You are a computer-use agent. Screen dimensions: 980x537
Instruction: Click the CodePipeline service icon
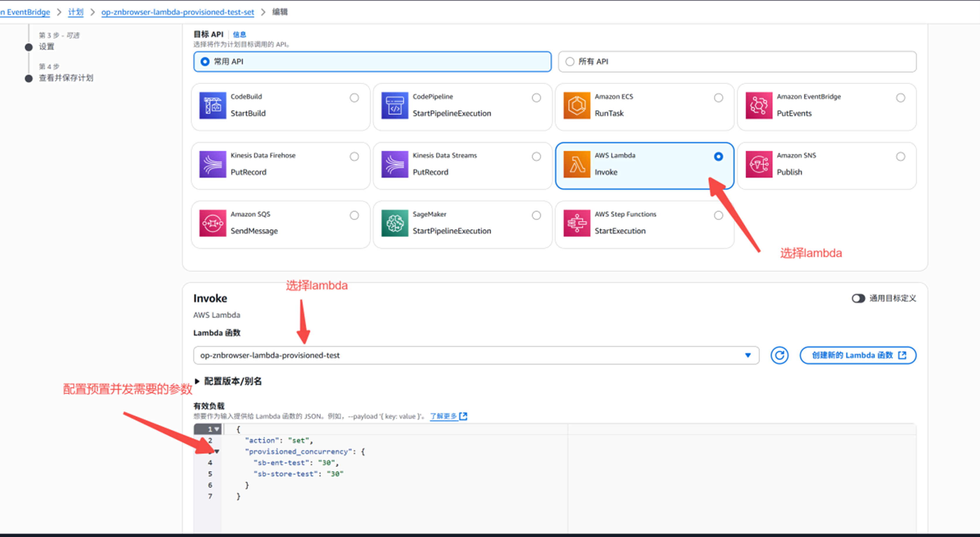[x=395, y=105]
